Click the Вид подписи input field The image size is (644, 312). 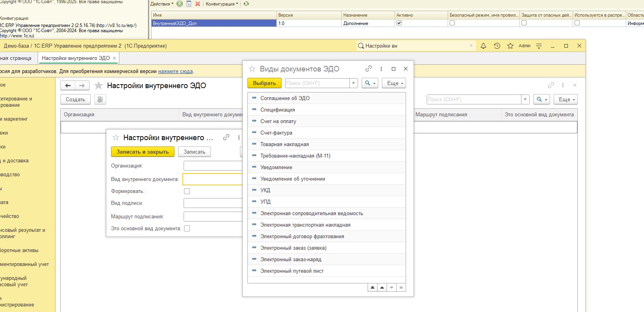[x=213, y=203]
